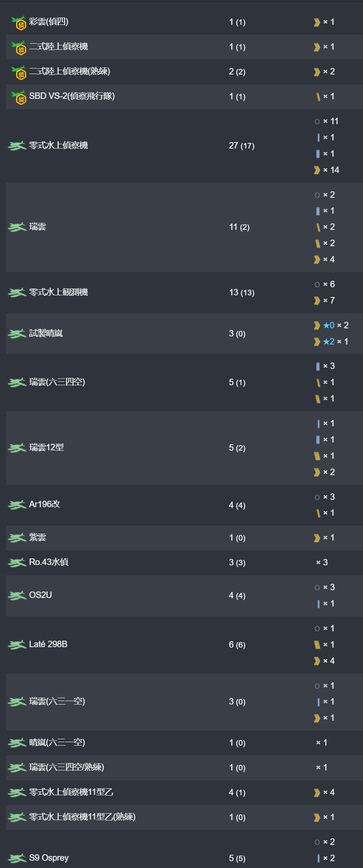Click the 彩雲(偵四) recon plane icon

click(x=18, y=22)
